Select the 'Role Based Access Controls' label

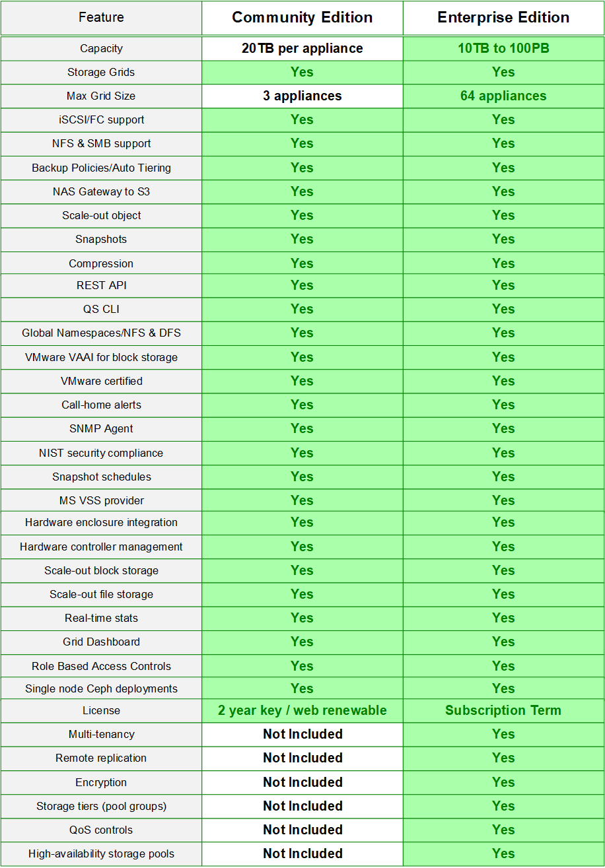point(101,666)
